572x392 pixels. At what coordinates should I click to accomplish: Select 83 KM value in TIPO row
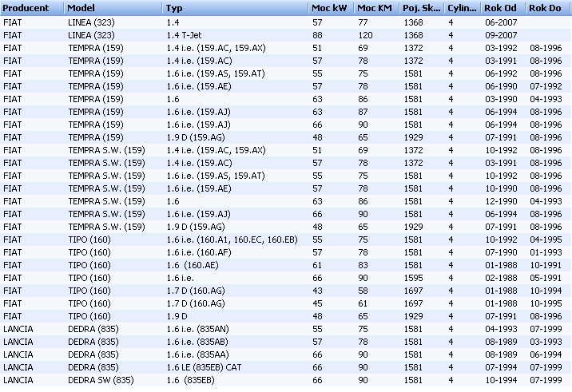click(363, 265)
